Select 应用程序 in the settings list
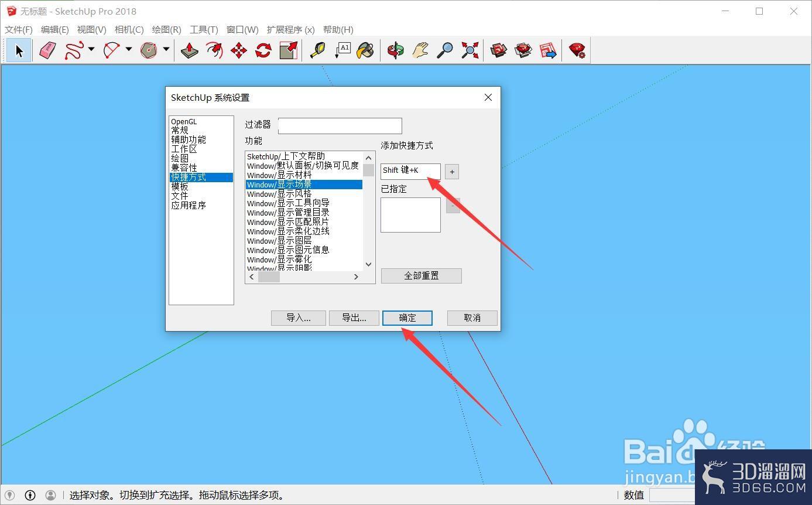 point(189,205)
